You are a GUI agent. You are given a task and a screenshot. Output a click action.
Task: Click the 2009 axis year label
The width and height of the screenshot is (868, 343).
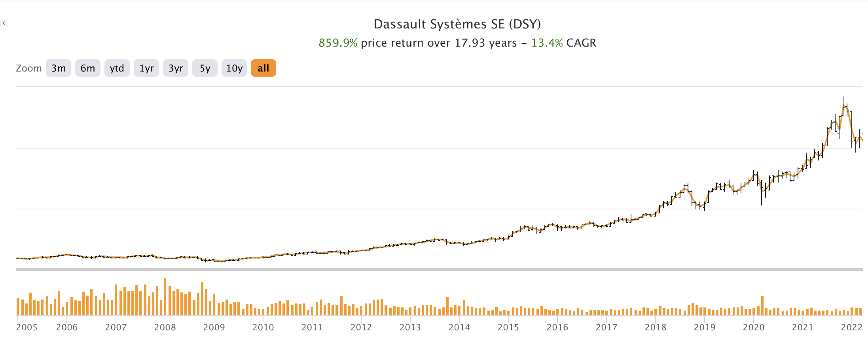[x=214, y=327]
